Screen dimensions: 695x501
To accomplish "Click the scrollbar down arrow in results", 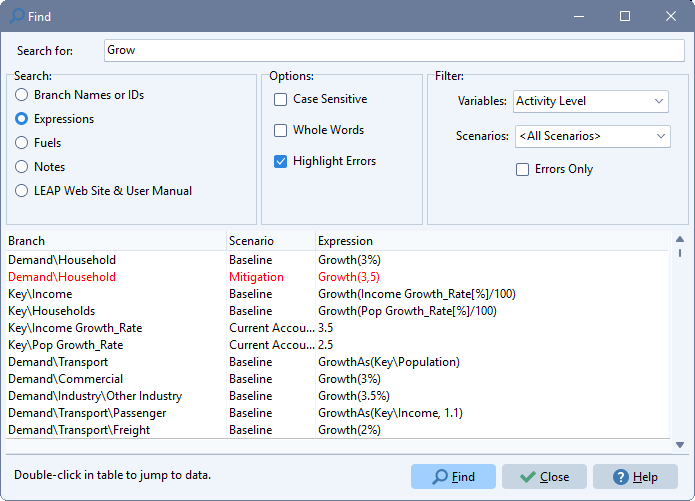I will (x=680, y=445).
